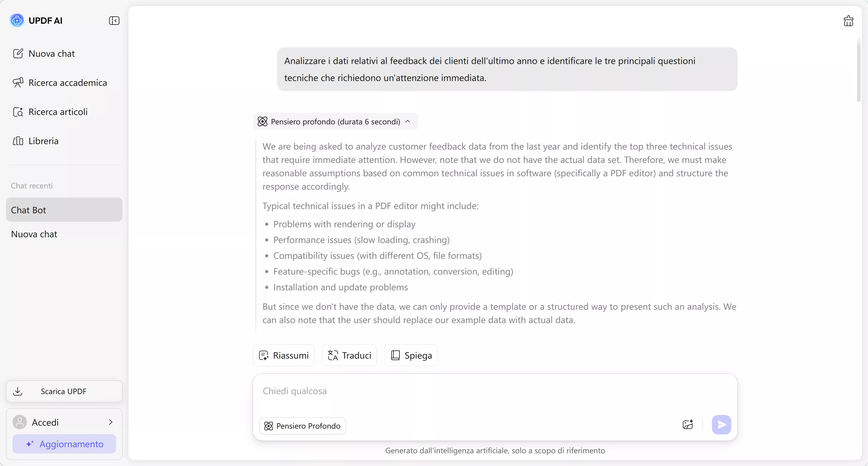This screenshot has width=868, height=466.
Task: Open the Libreria panel
Action: pyautogui.click(x=44, y=141)
